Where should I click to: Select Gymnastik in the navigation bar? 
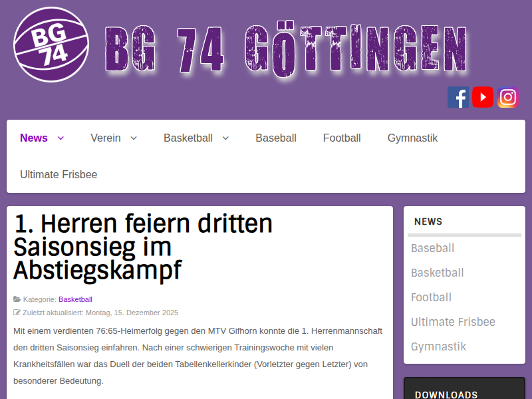[412, 138]
